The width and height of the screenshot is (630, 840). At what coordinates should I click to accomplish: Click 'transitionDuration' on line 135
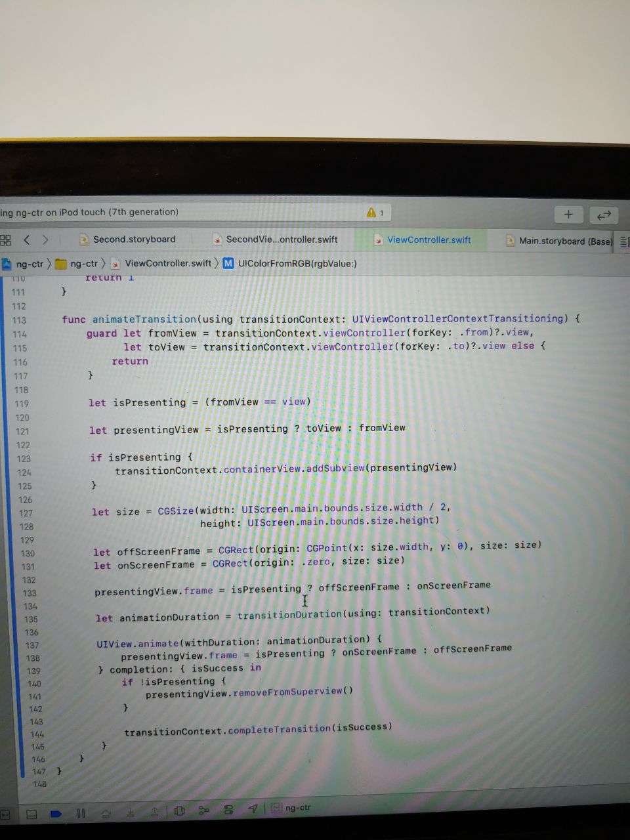pyautogui.click(x=289, y=615)
